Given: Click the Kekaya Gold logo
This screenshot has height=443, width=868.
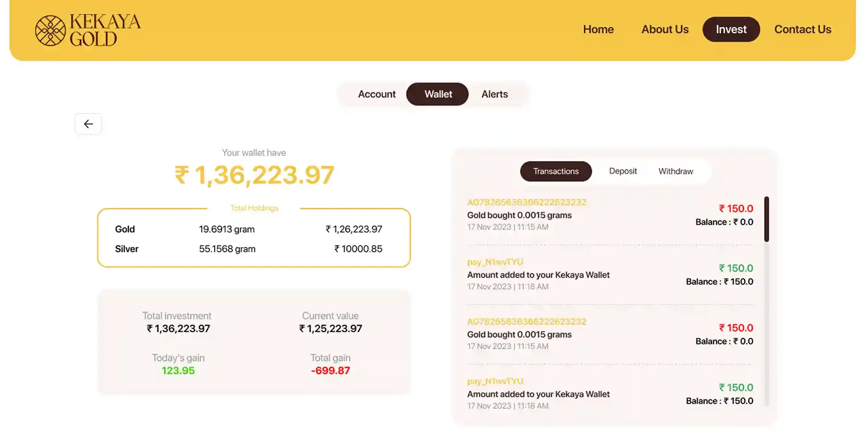Looking at the screenshot, I should click(x=88, y=30).
